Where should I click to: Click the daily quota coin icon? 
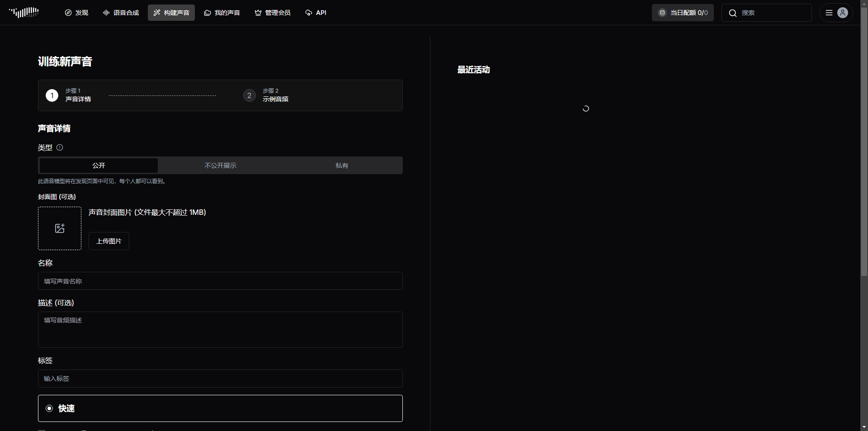pyautogui.click(x=662, y=13)
